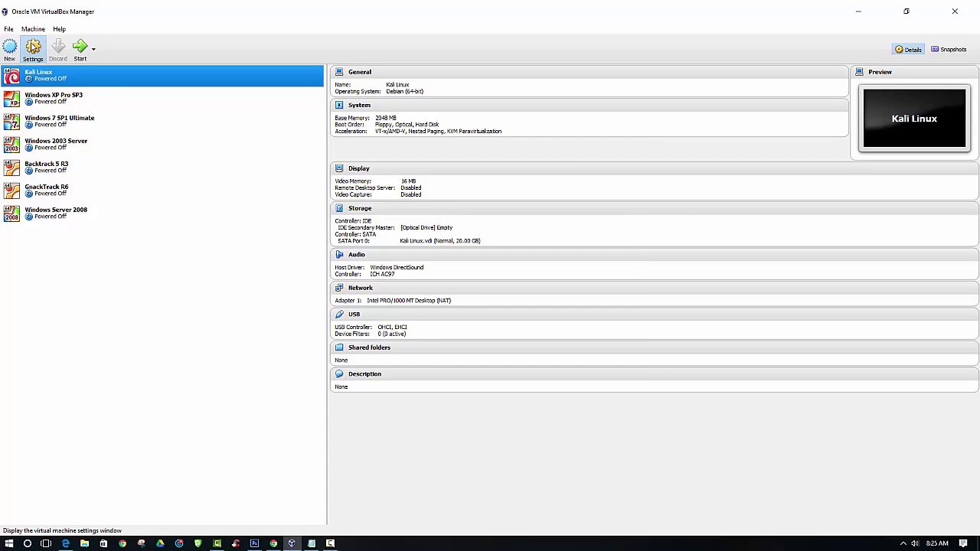
Task: Open Google Drive from the taskbar
Action: [160, 543]
